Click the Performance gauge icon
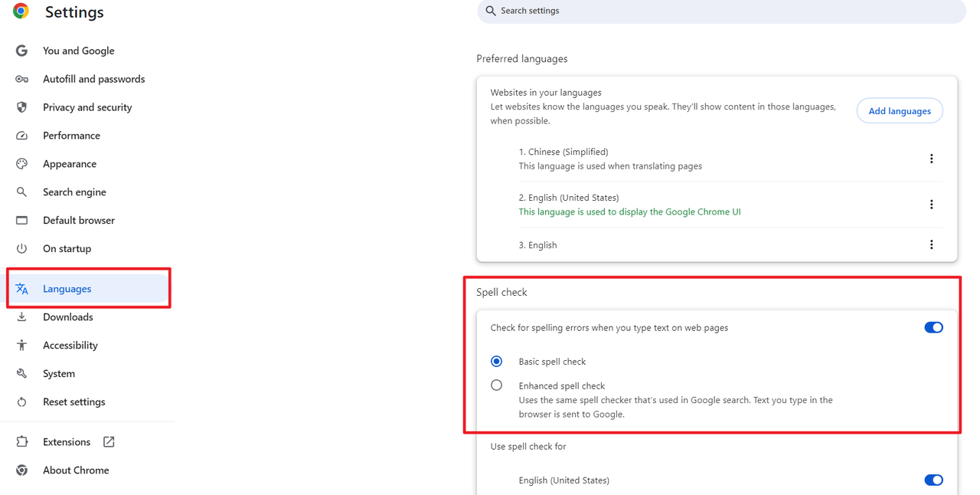Image resolution: width=980 pixels, height=495 pixels. 21,136
